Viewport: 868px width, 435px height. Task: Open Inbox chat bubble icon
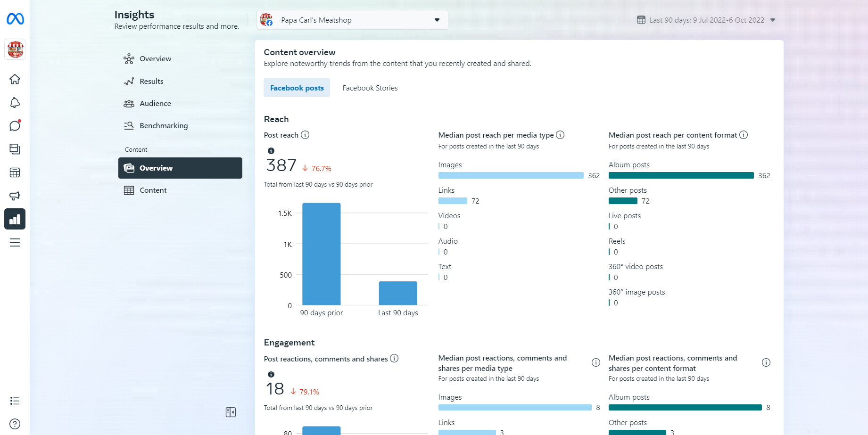(x=15, y=126)
